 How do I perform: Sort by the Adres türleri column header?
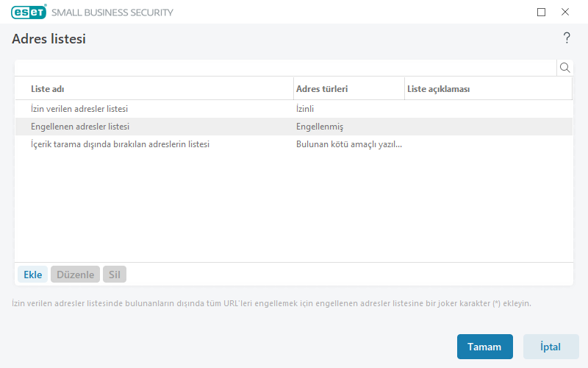(x=322, y=89)
